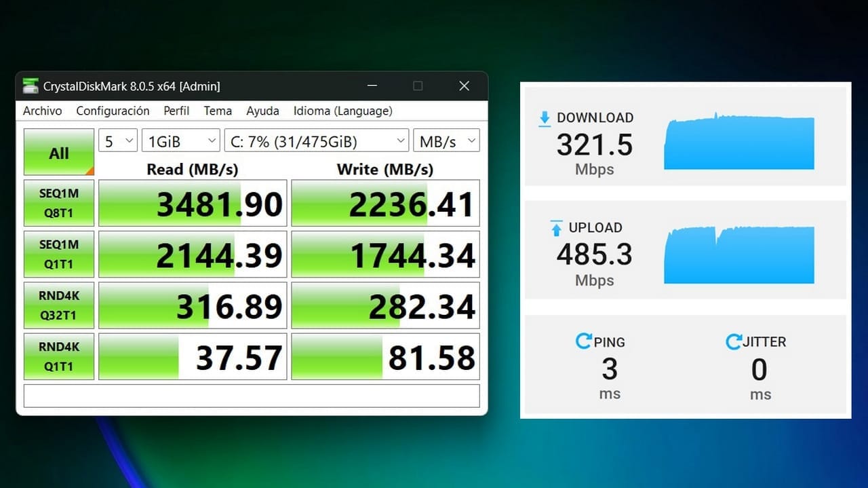Start the RND4K Q1T1 test
The image size is (868, 488).
(x=59, y=356)
